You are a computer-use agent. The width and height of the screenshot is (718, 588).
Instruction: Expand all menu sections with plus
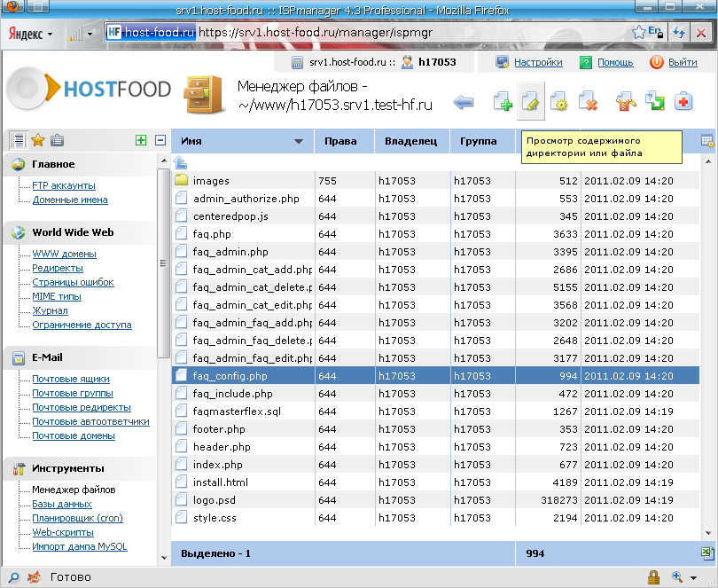tap(141, 140)
